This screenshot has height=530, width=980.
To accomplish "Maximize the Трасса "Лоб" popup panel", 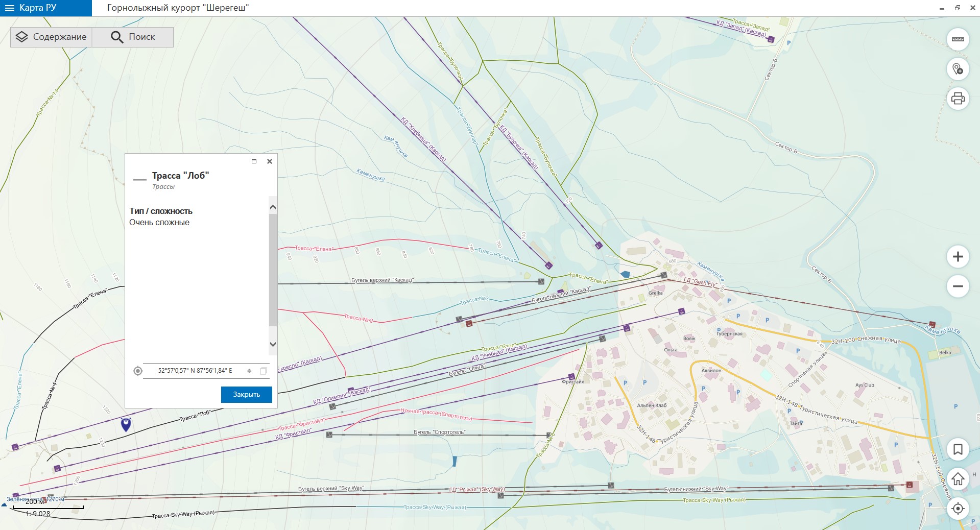I will 254,161.
